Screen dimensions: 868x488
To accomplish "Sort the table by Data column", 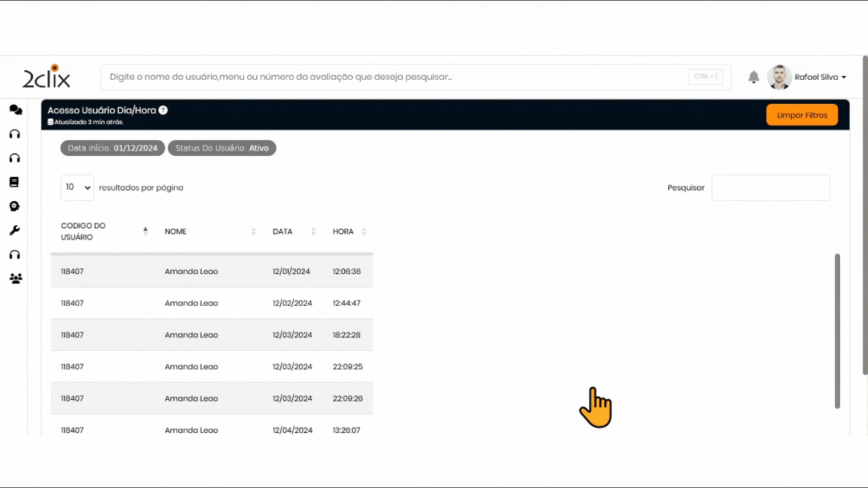I will point(294,231).
